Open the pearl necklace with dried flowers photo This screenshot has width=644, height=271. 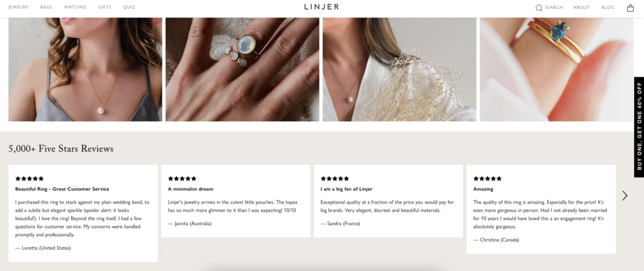(399, 69)
